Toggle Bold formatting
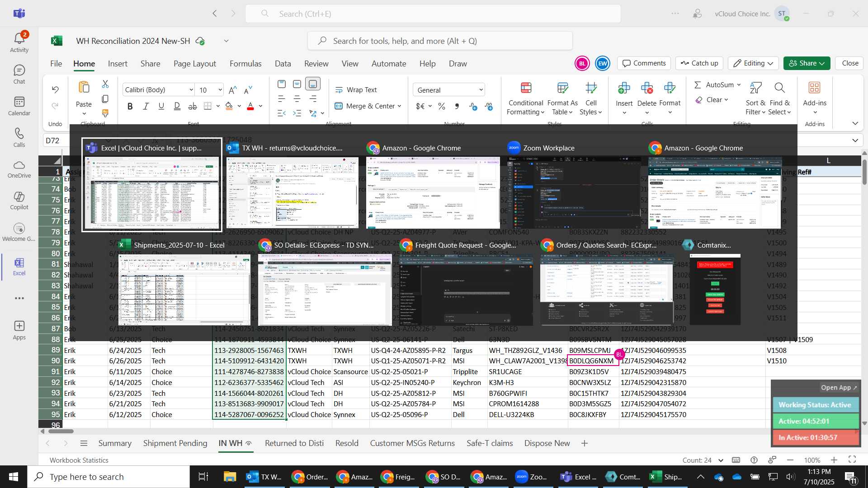This screenshot has height=488, width=868. click(130, 106)
